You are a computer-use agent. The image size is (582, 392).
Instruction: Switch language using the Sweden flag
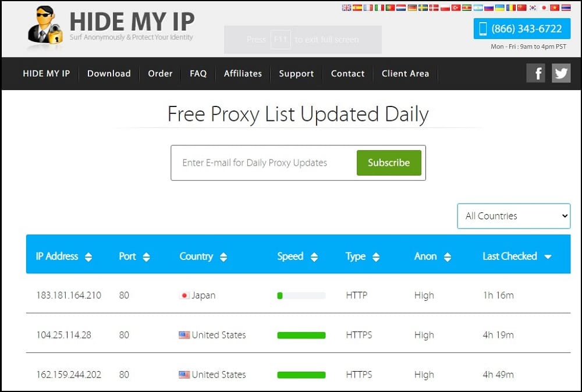click(x=423, y=8)
